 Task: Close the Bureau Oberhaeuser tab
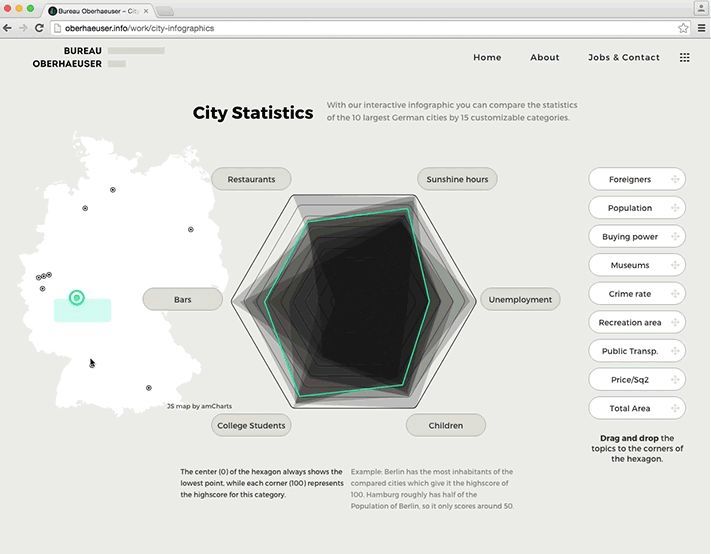tap(146, 11)
